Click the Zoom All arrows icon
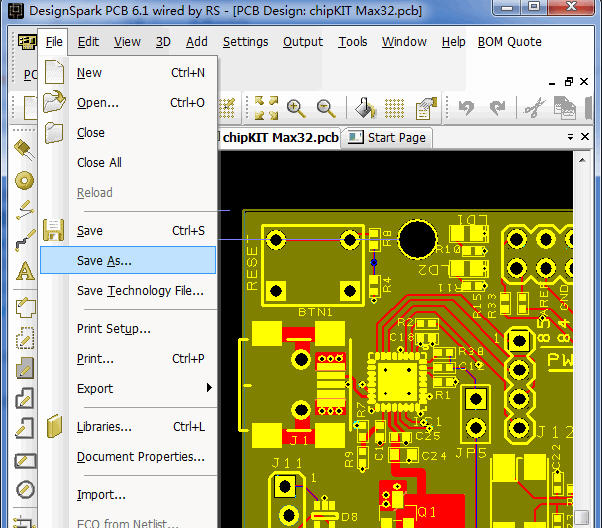This screenshot has height=528, width=602. [x=266, y=108]
